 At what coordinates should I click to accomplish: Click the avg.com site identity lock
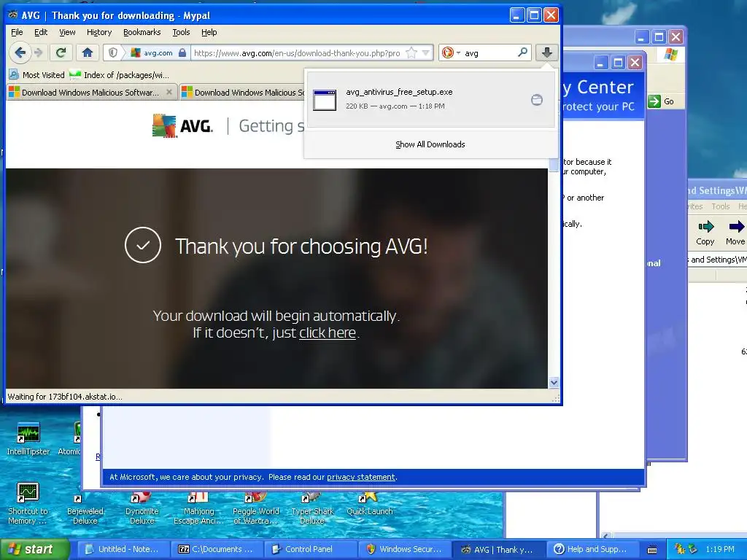(x=182, y=52)
